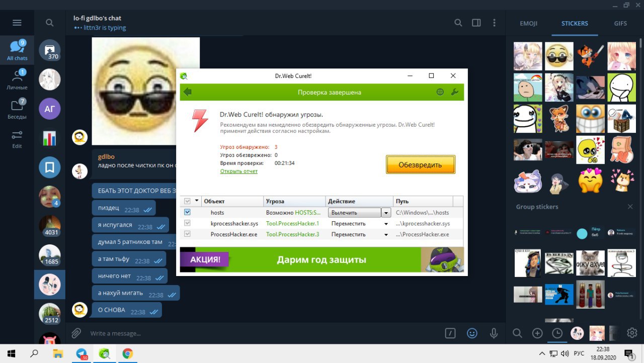
Task: Open the chat with 4031 unread
Action: (50, 226)
